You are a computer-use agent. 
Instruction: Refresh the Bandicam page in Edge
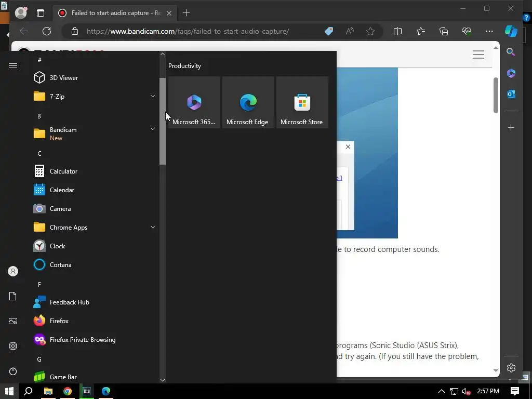pos(47,31)
